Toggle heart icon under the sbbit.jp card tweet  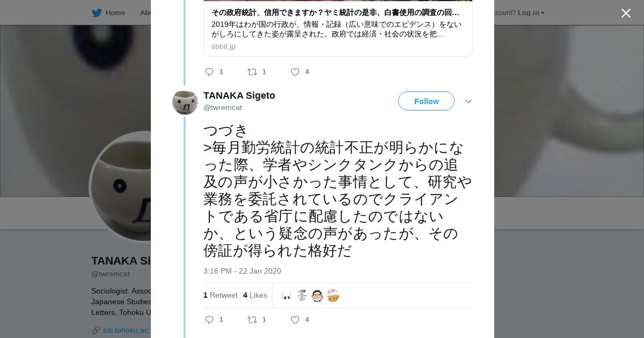point(295,72)
